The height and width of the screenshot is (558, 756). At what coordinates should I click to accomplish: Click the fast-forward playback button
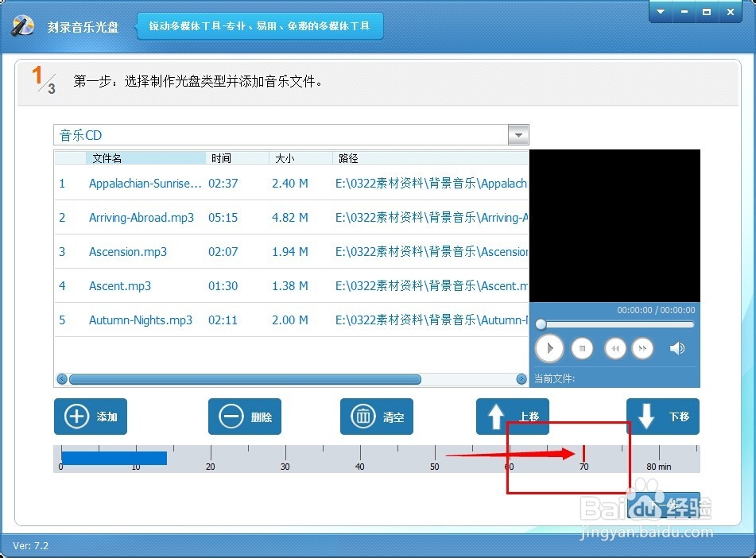point(642,348)
